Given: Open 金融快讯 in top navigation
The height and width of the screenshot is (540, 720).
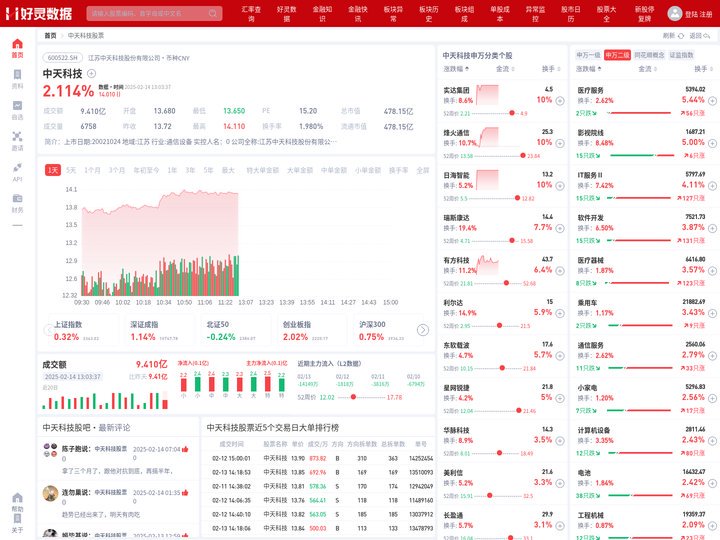Looking at the screenshot, I should (358, 14).
